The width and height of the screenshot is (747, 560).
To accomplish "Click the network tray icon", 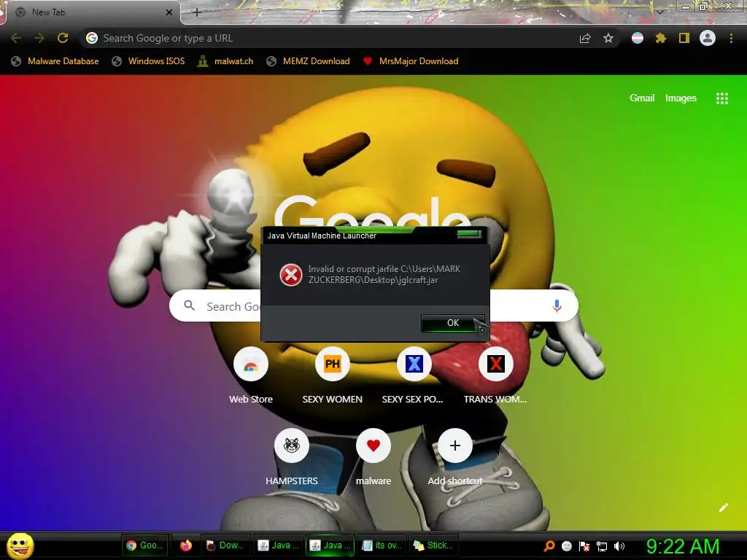I will 602,546.
